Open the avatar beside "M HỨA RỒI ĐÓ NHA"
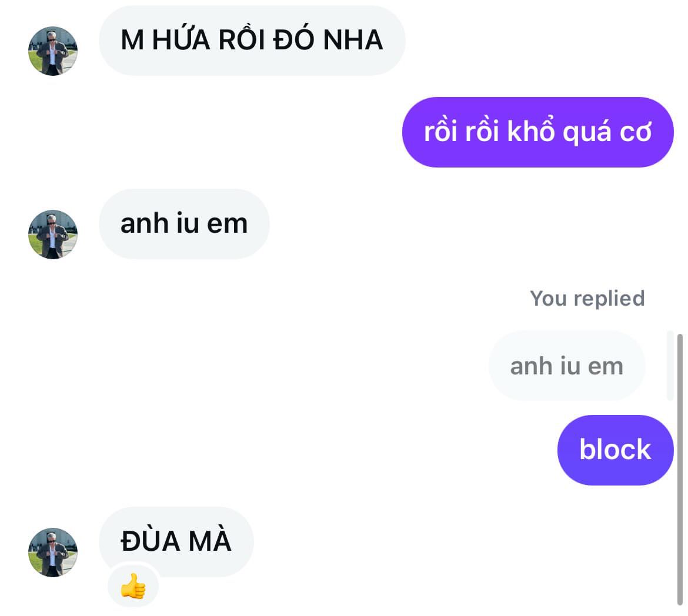This screenshot has width=688, height=616. pyautogui.click(x=53, y=51)
